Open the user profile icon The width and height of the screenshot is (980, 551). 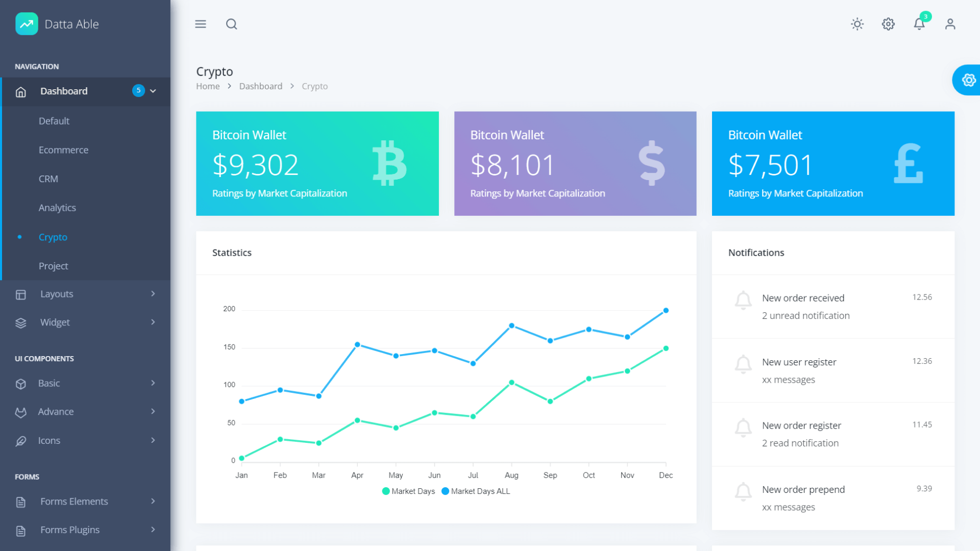click(x=950, y=24)
